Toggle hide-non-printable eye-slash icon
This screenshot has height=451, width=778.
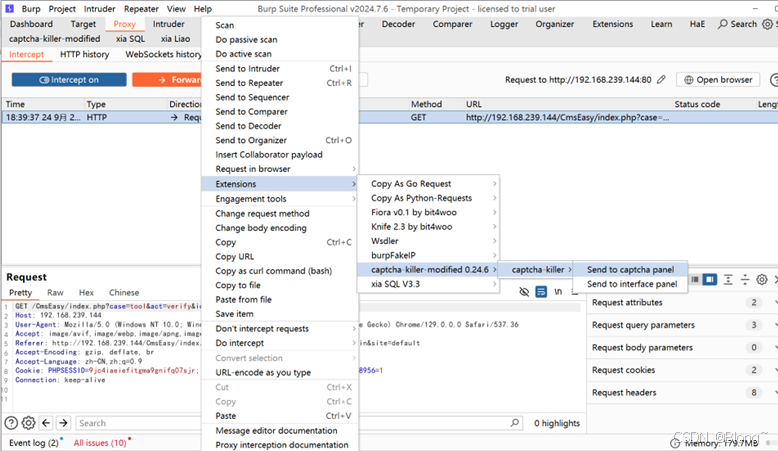[524, 292]
